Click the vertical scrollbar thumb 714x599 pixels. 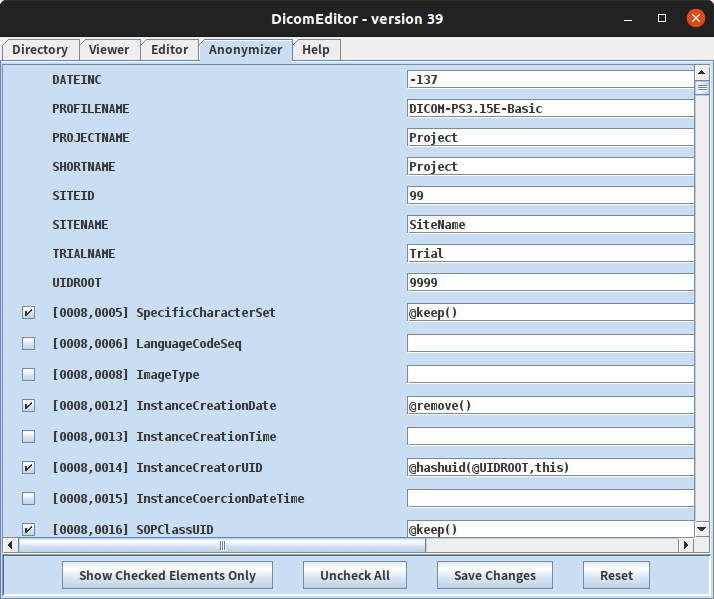click(x=702, y=87)
